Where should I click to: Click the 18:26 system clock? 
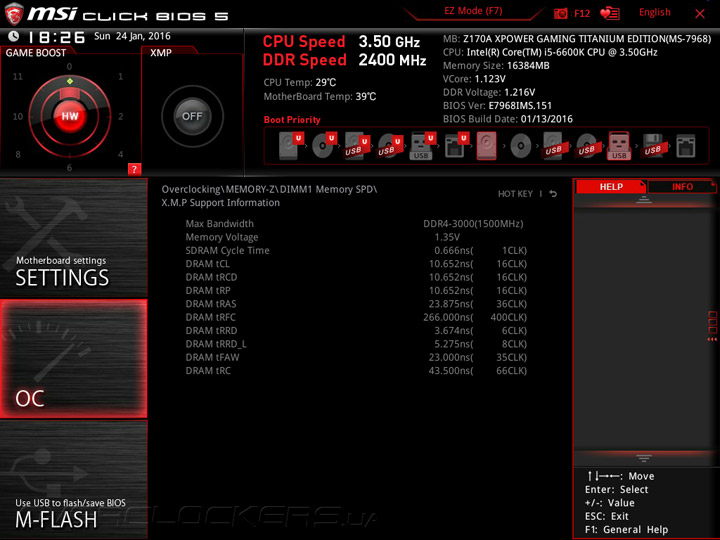(x=56, y=37)
